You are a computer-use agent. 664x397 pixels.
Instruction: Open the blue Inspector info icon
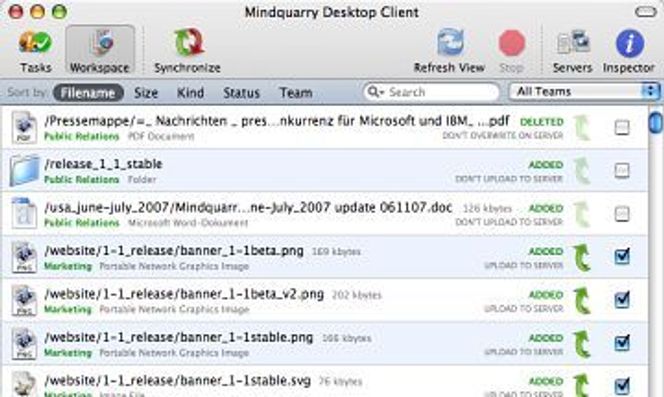point(630,43)
